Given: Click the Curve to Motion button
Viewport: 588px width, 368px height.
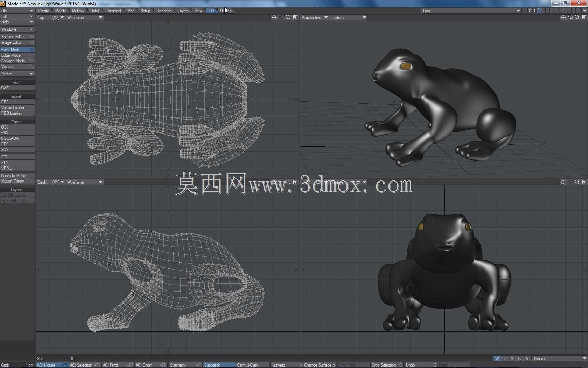Looking at the screenshot, I should point(17,176).
